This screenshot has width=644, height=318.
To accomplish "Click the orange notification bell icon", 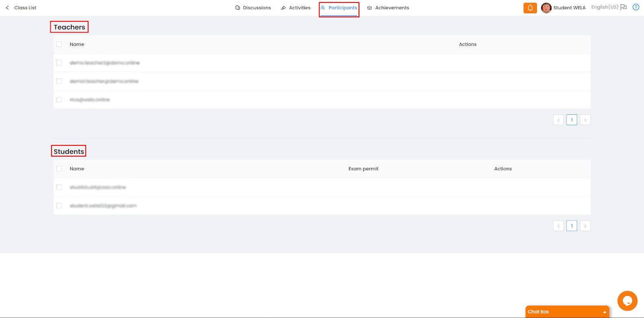I will (x=530, y=8).
